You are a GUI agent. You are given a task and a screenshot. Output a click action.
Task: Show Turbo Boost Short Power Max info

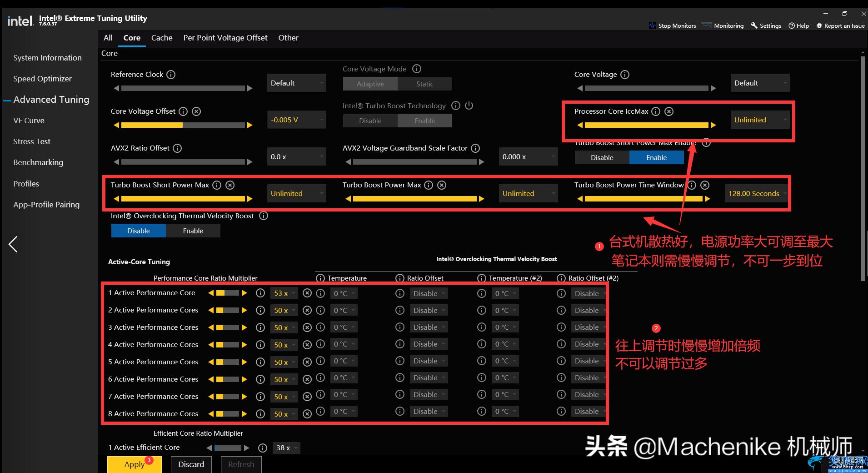click(x=217, y=185)
